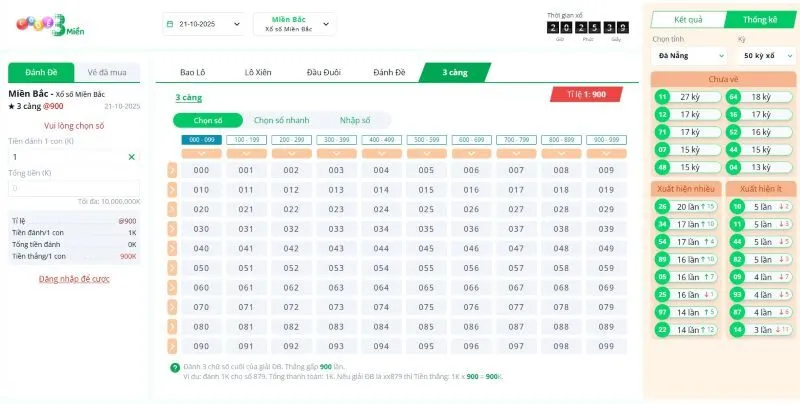Image resolution: width=800 pixels, height=404 pixels.
Task: Select whole row arrow for row 090
Action: [x=172, y=346]
